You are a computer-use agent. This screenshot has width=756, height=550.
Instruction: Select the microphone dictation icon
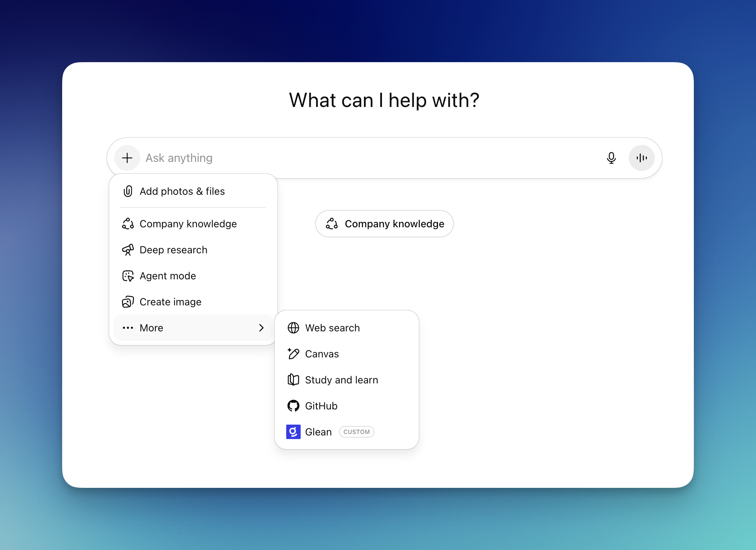point(611,158)
